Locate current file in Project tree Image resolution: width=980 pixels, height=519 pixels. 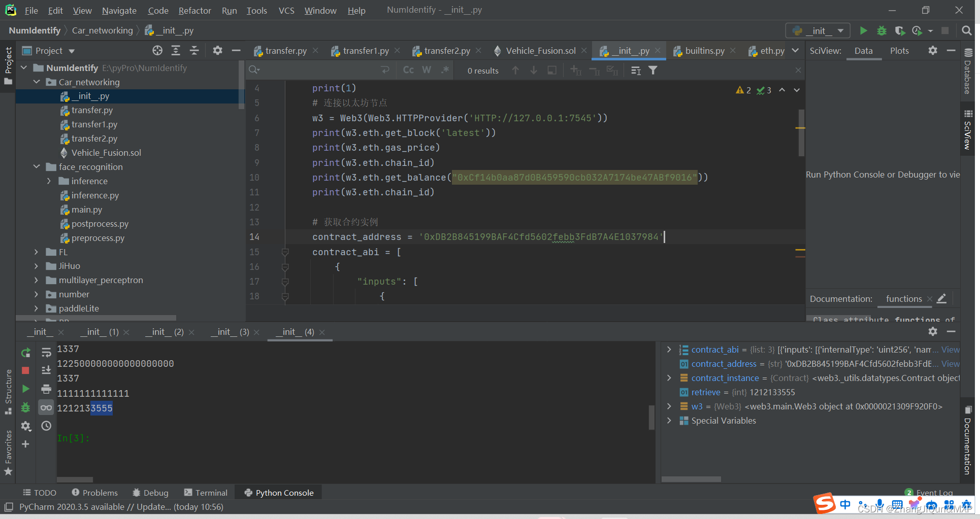pyautogui.click(x=157, y=50)
